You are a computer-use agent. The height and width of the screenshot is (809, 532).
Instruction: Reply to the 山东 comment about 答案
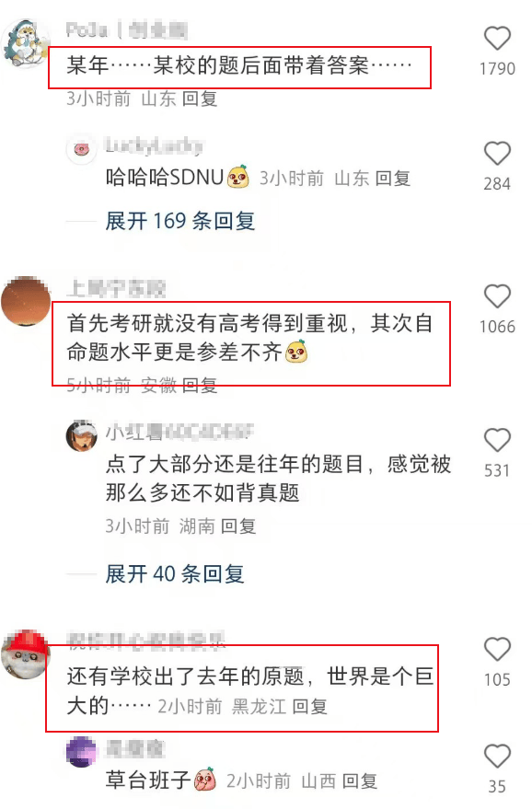[200, 98]
